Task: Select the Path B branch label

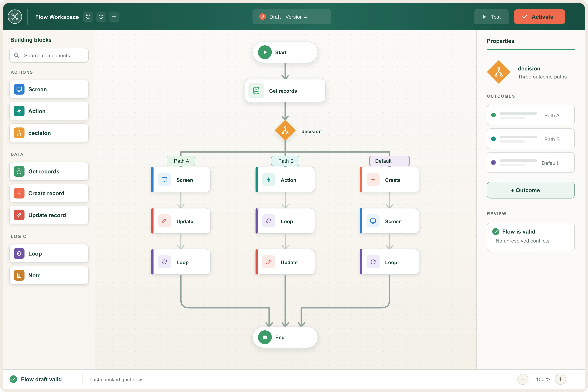Action: click(x=285, y=161)
